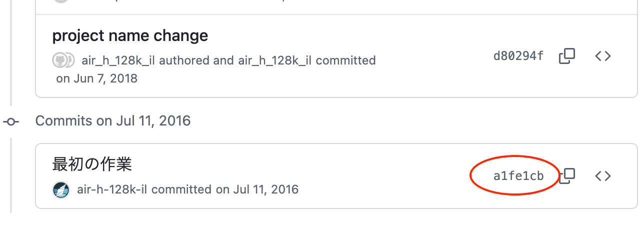Browse repository code at commit a1fe1cb
This screenshot has height=236, width=644.
[603, 176]
